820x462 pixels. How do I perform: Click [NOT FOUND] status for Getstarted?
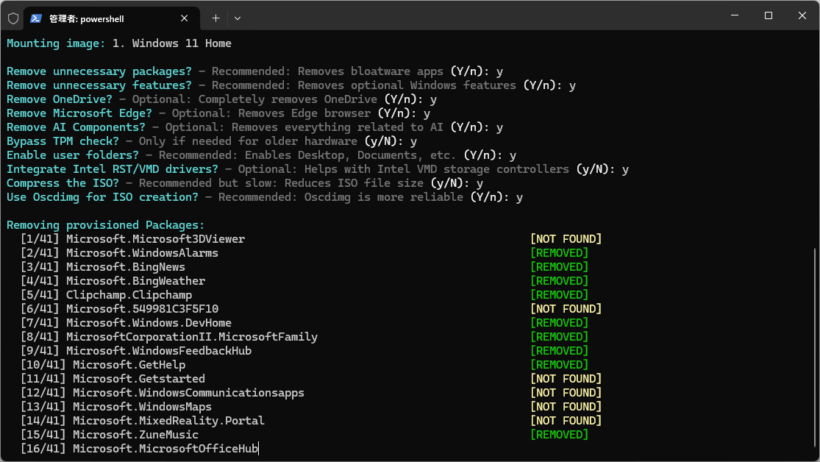(x=566, y=379)
